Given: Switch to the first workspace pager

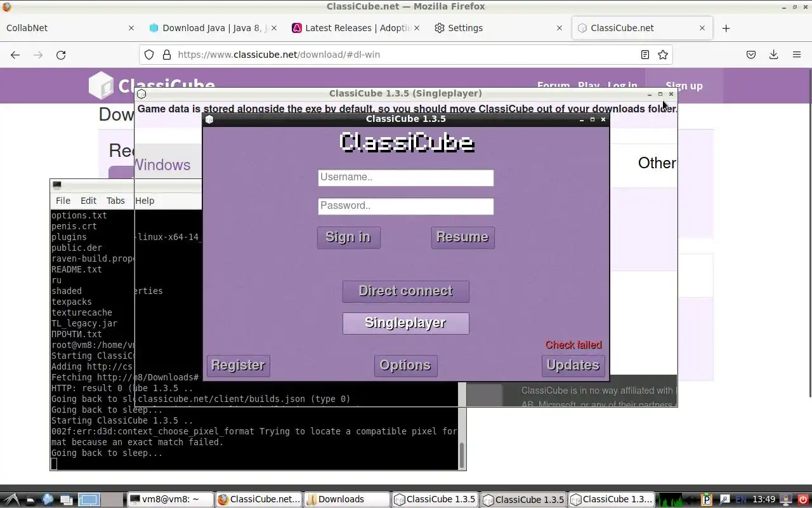Looking at the screenshot, I should coord(89,499).
